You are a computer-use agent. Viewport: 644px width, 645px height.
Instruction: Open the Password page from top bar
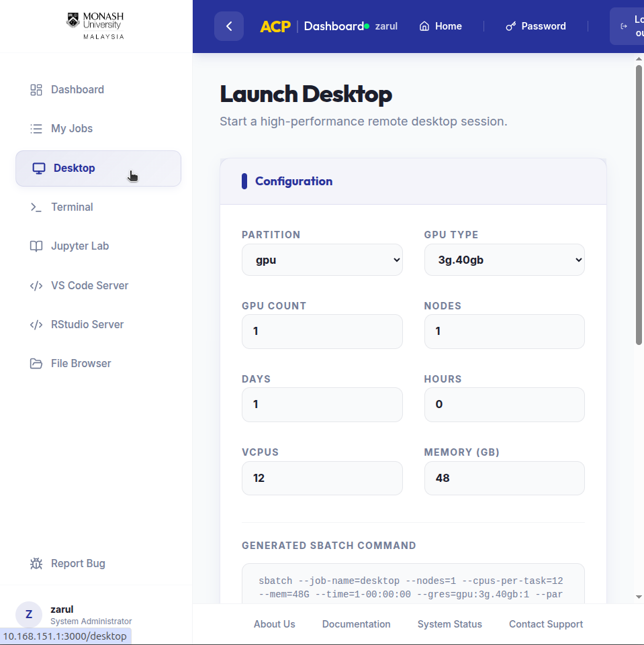tap(535, 26)
